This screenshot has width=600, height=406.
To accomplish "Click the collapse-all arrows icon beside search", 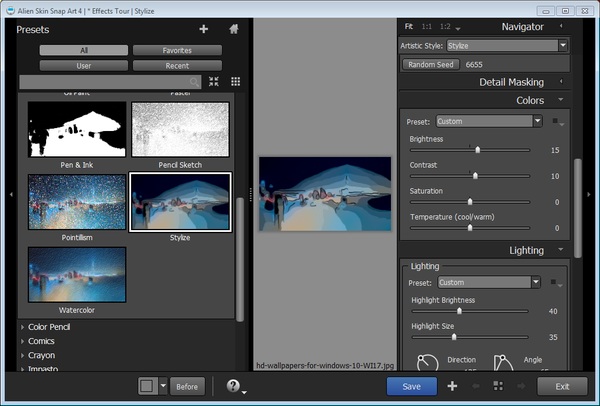I will pos(214,82).
